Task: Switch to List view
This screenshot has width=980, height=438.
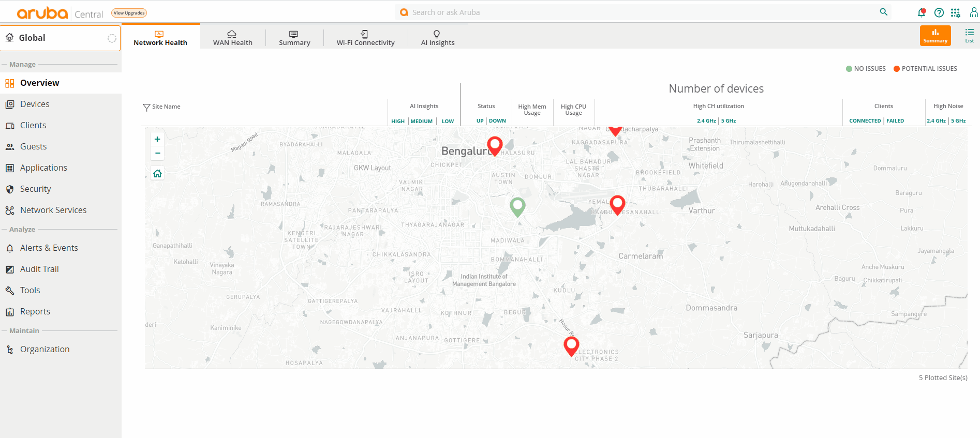Action: (x=969, y=36)
